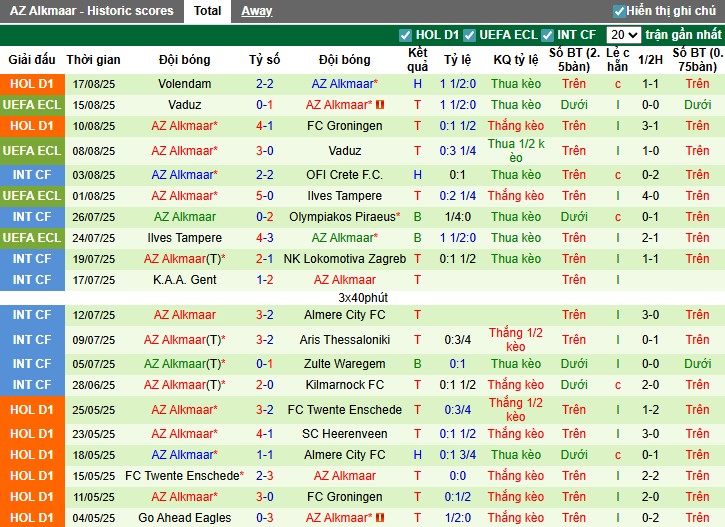Select UEFA ECL league label on 15/08/25 row
Image resolution: width=725 pixels, height=527 pixels.
coord(32,105)
